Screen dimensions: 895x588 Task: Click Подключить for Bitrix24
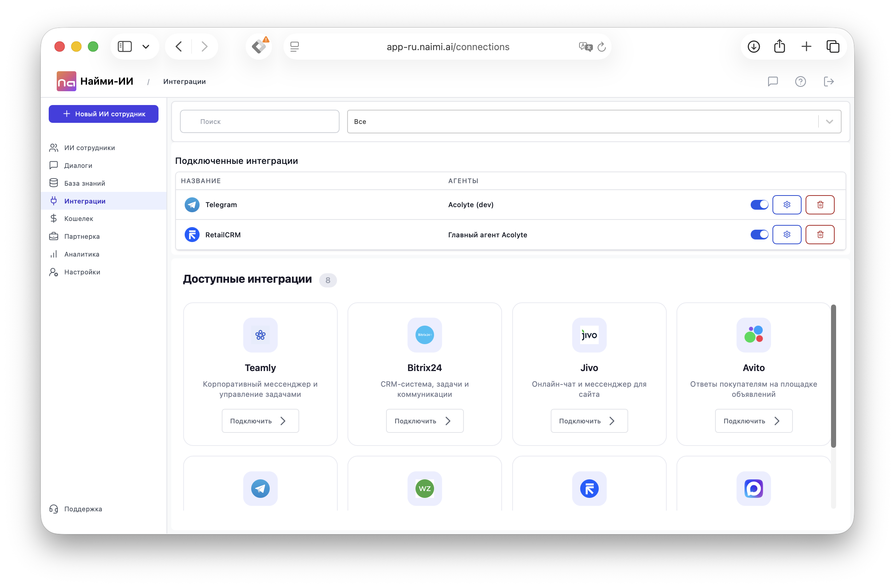[425, 421]
